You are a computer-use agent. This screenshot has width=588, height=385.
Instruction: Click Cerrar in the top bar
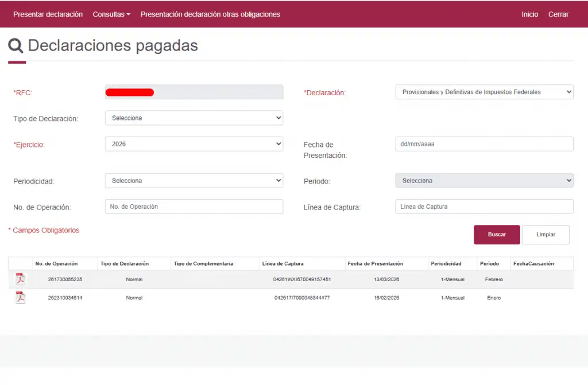[x=558, y=14]
